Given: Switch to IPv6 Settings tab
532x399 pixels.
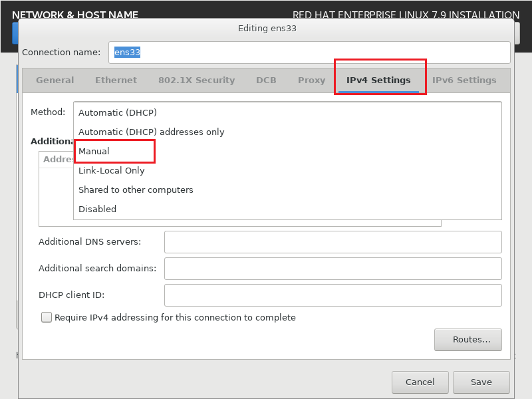Looking at the screenshot, I should (464, 80).
